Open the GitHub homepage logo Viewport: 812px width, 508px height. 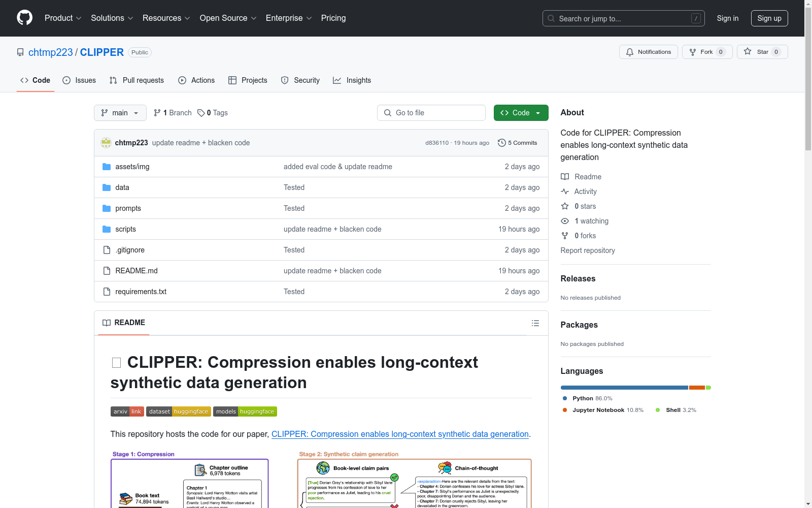(x=24, y=18)
